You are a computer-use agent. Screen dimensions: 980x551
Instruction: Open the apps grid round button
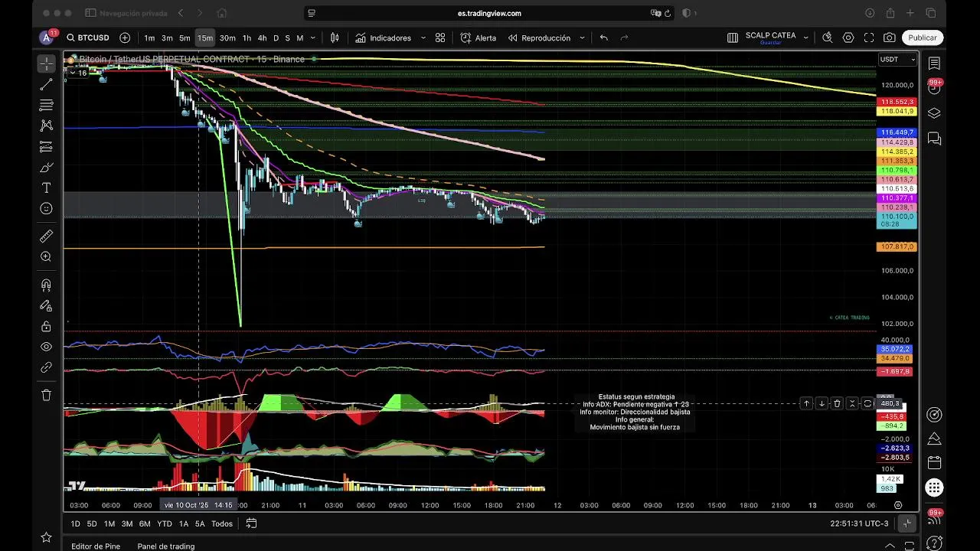click(x=934, y=487)
